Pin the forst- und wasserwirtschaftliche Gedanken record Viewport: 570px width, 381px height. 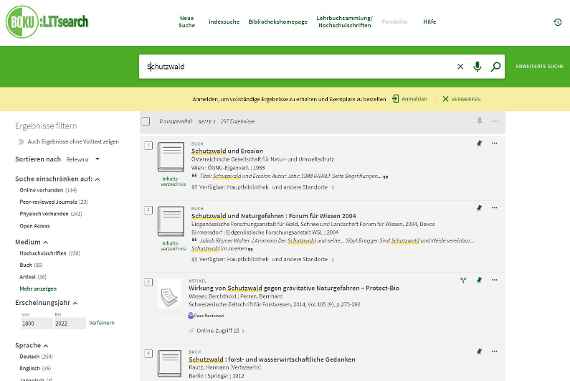click(x=479, y=351)
